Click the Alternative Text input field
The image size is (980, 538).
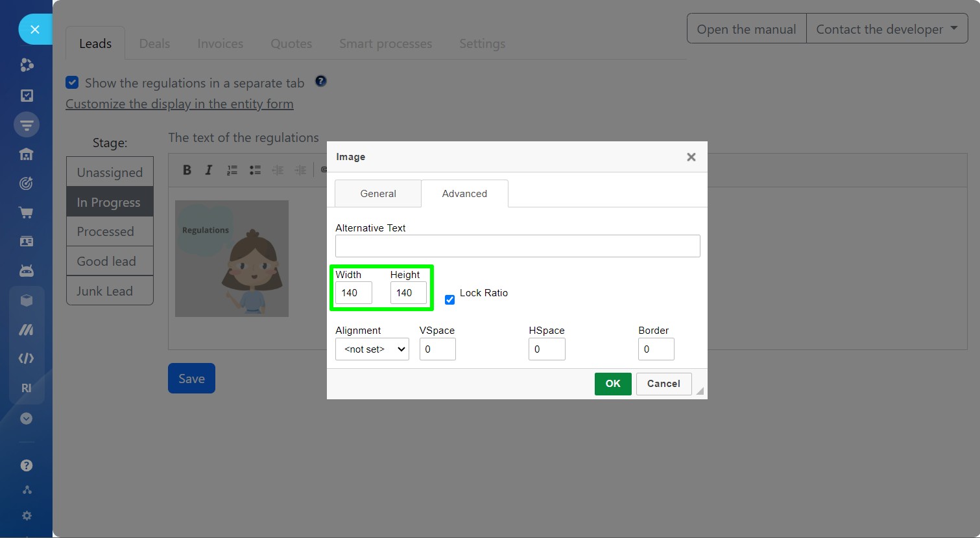(517, 246)
